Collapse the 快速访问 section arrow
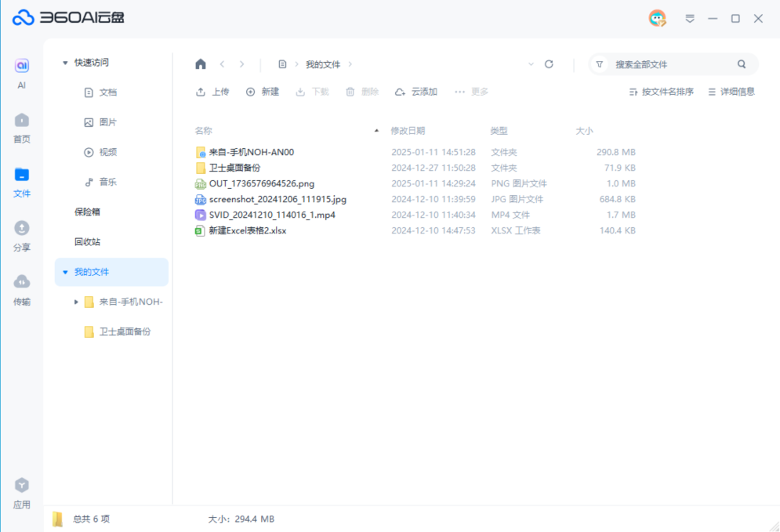The height and width of the screenshot is (532, 780). (x=65, y=63)
